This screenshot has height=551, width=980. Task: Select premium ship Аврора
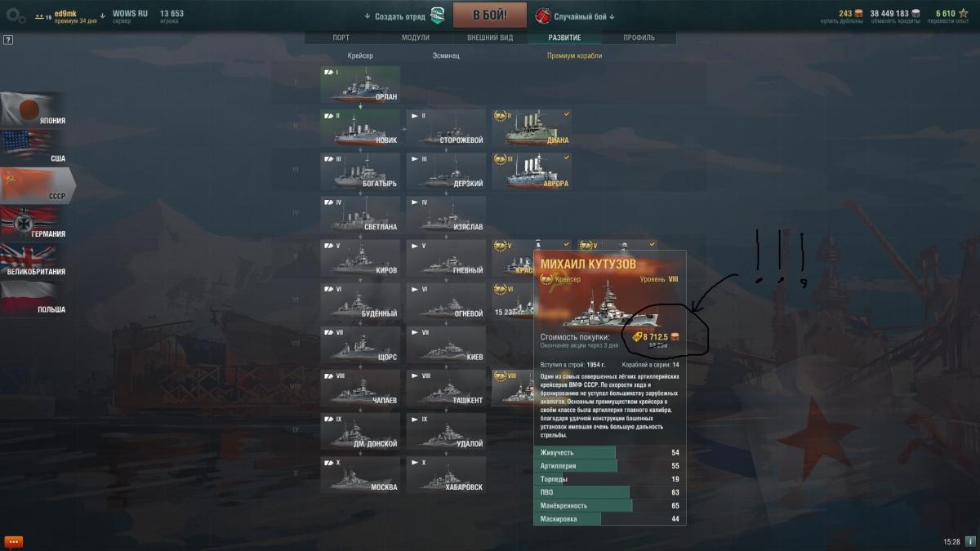click(x=532, y=171)
